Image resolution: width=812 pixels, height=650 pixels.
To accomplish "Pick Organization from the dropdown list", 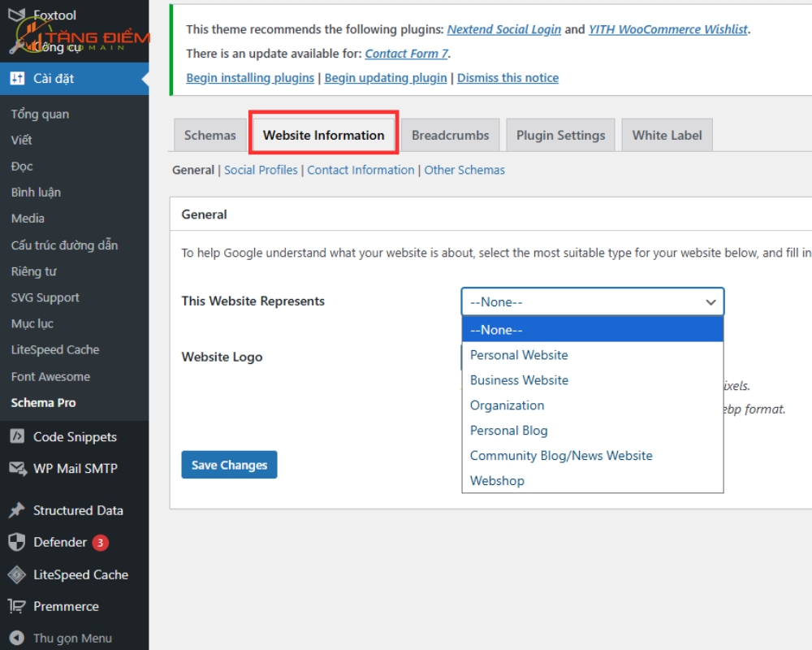I will 593,405.
